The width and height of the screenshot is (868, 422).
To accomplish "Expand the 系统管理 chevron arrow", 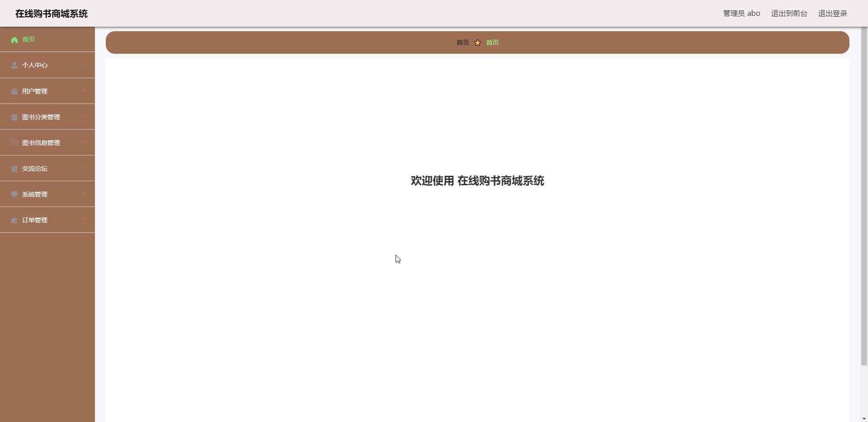I will click(x=83, y=193).
